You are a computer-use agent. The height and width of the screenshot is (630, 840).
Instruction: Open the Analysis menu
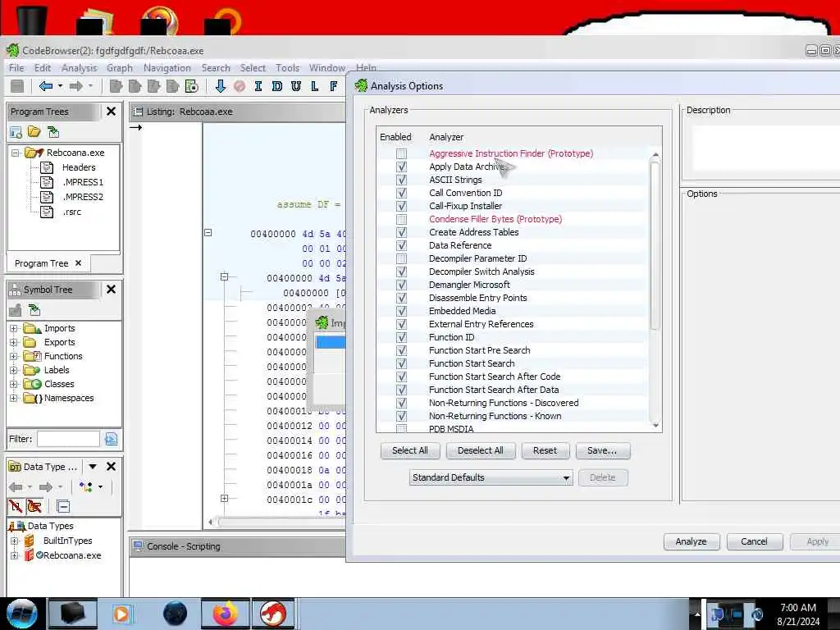(x=80, y=68)
